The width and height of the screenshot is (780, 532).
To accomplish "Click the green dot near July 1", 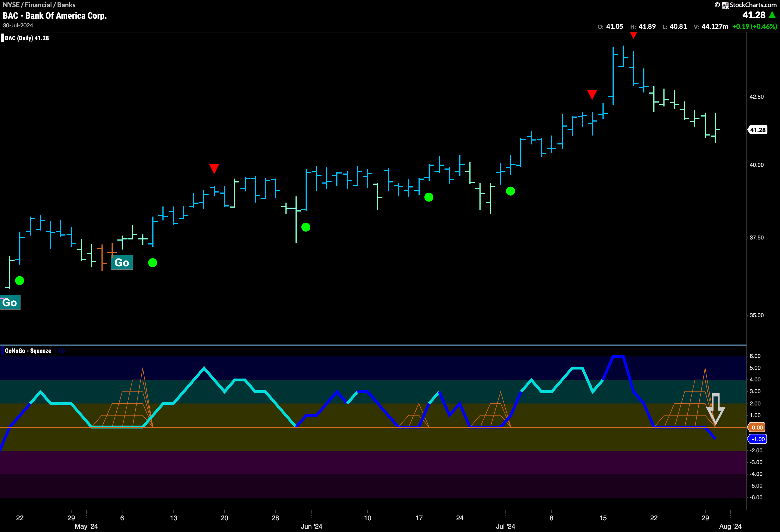I will coord(510,191).
